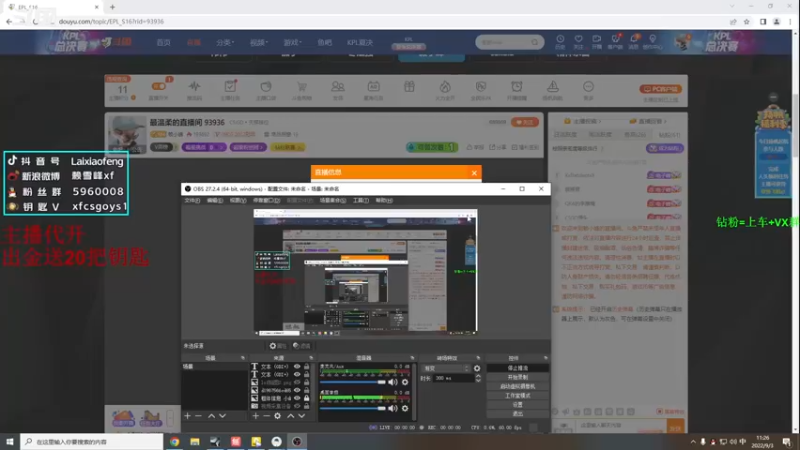Screen dimensions: 800x450
Task: Expand the 分类 dropdown in Douyu navigation
Action: click(x=225, y=42)
